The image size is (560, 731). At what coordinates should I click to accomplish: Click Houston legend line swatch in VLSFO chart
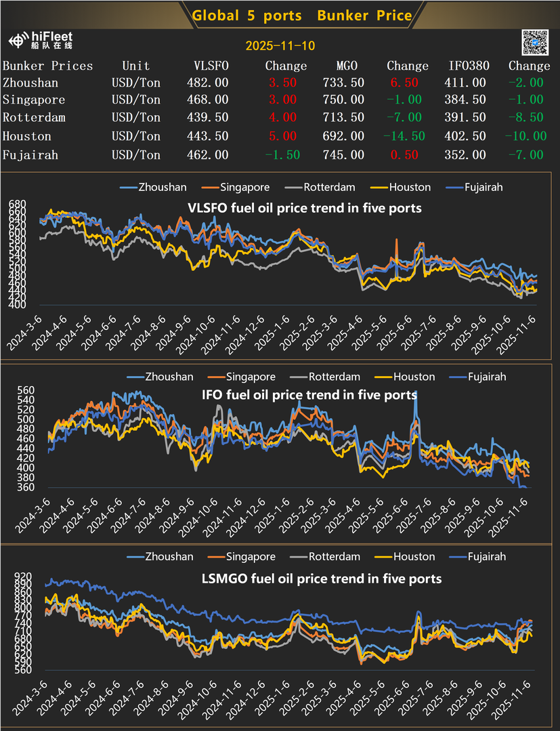379,187
